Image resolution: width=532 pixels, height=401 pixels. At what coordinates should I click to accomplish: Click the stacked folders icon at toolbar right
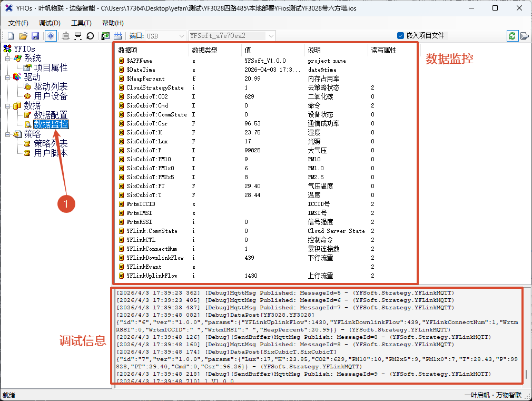click(524, 36)
